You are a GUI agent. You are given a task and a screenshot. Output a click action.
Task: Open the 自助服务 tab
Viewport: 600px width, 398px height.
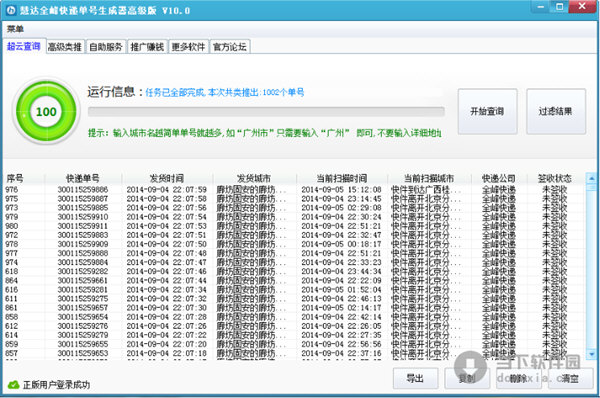point(106,47)
